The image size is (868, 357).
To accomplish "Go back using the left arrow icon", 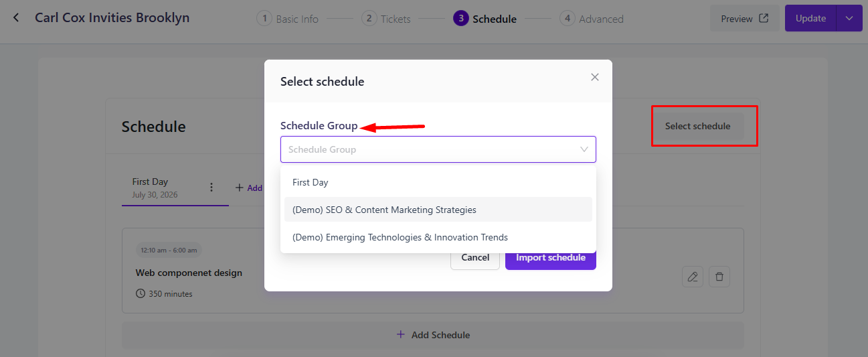I will [x=16, y=17].
